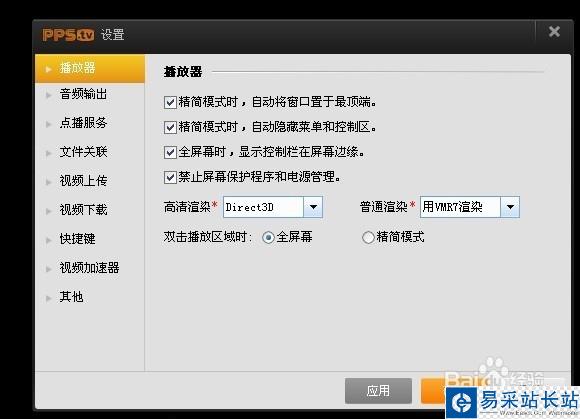Click arrow icon beside 视频加速器
The width and height of the screenshot is (580, 419).
click(x=48, y=269)
